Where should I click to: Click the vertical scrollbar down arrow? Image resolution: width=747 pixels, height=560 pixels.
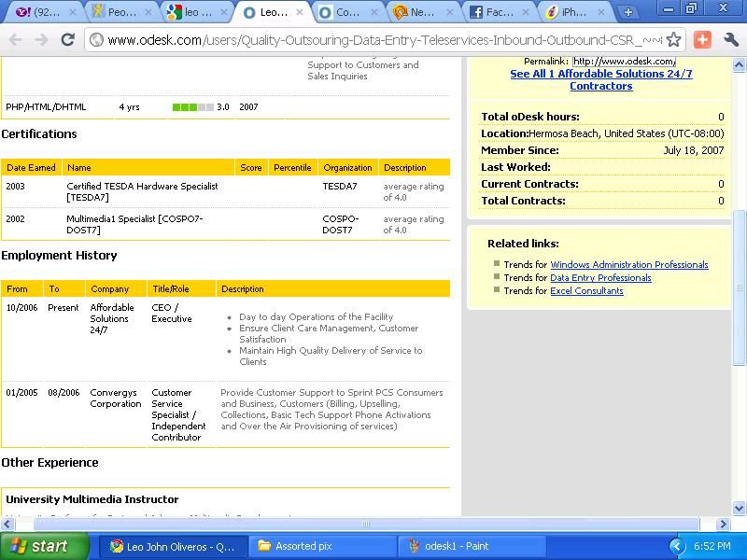click(740, 509)
